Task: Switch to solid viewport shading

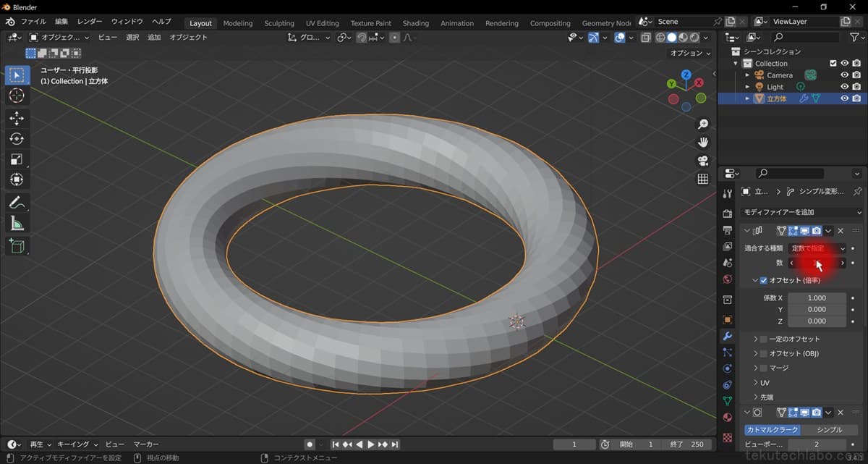Action: click(672, 38)
